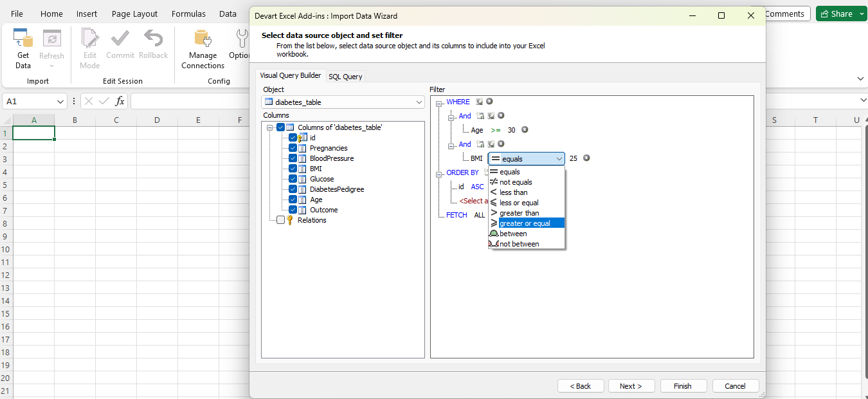868x399 pixels.
Task: Select 'greater than' from the operator list
Action: coord(521,212)
